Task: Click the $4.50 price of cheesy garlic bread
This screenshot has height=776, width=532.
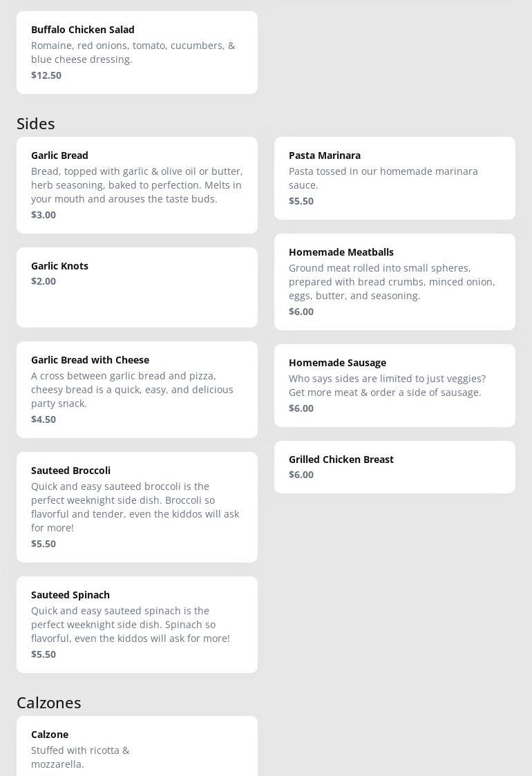Action: click(x=44, y=419)
